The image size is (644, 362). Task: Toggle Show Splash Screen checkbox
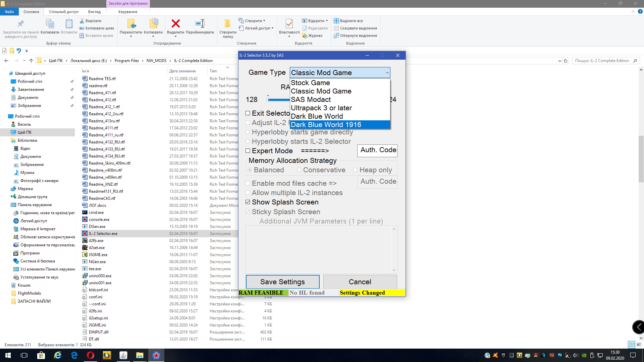tap(248, 202)
